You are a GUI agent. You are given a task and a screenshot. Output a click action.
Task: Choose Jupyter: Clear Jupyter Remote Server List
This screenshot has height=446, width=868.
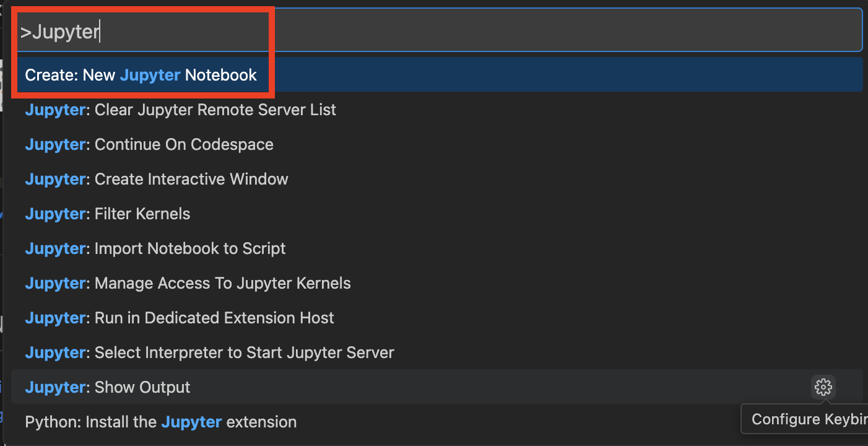pos(436,110)
